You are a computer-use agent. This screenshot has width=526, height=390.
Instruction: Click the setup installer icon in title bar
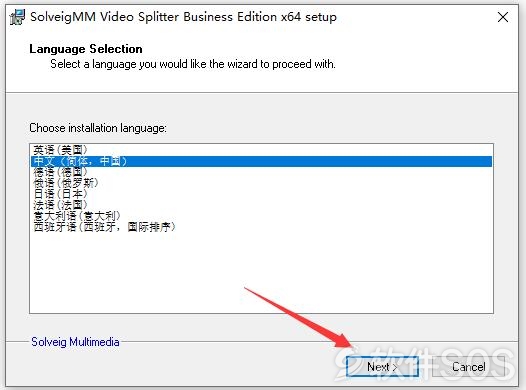click(17, 17)
